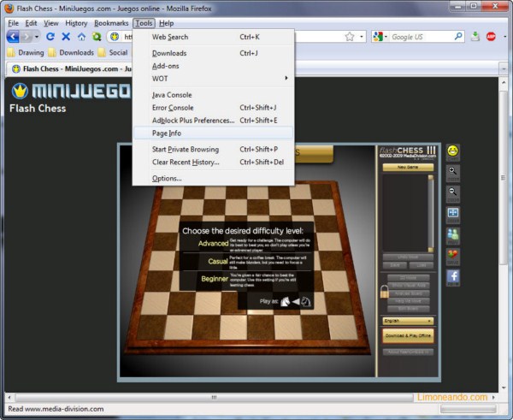Choose the Casual difficulty level
The height and width of the screenshot is (420, 513).
point(218,261)
